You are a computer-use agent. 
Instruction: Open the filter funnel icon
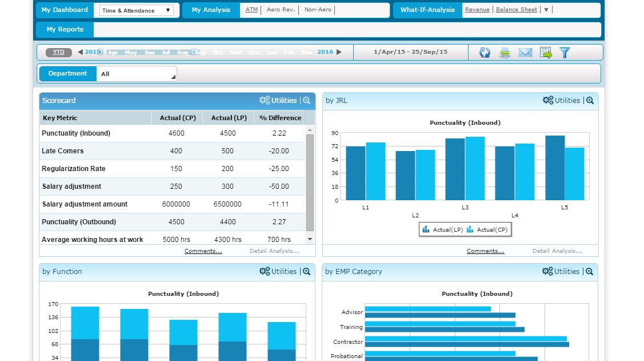[x=565, y=53]
